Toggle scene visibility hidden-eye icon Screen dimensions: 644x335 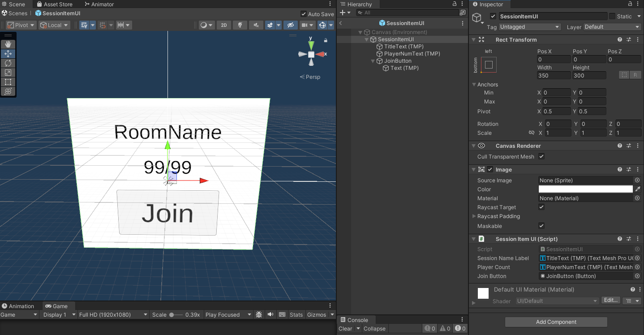click(291, 25)
